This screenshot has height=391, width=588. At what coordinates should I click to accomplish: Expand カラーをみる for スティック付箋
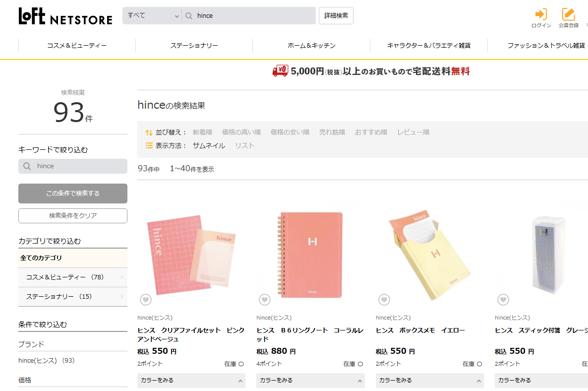point(541,381)
